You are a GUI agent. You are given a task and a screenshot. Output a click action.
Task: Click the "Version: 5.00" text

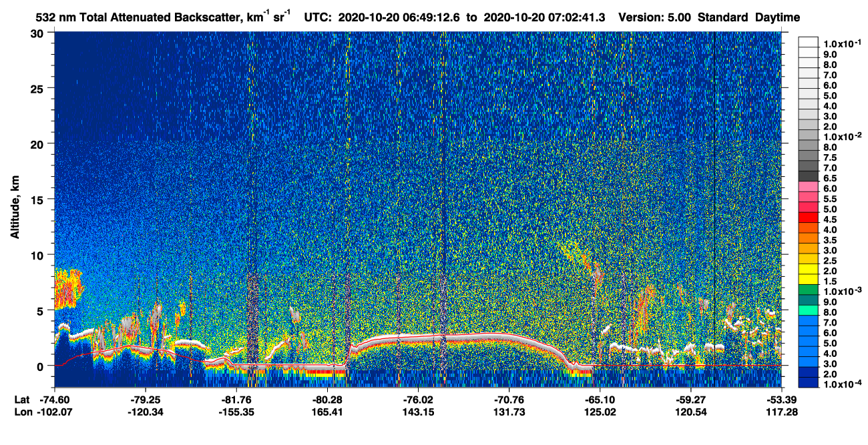point(654,17)
